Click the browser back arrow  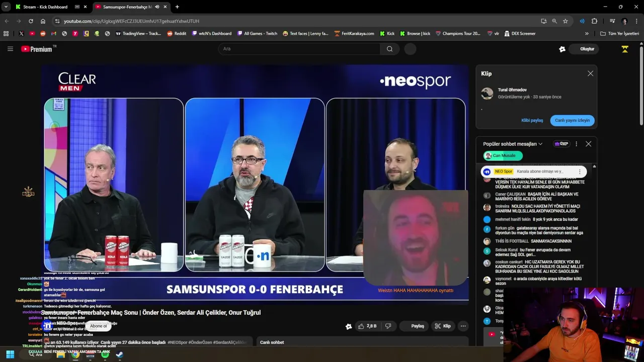click(7, 21)
